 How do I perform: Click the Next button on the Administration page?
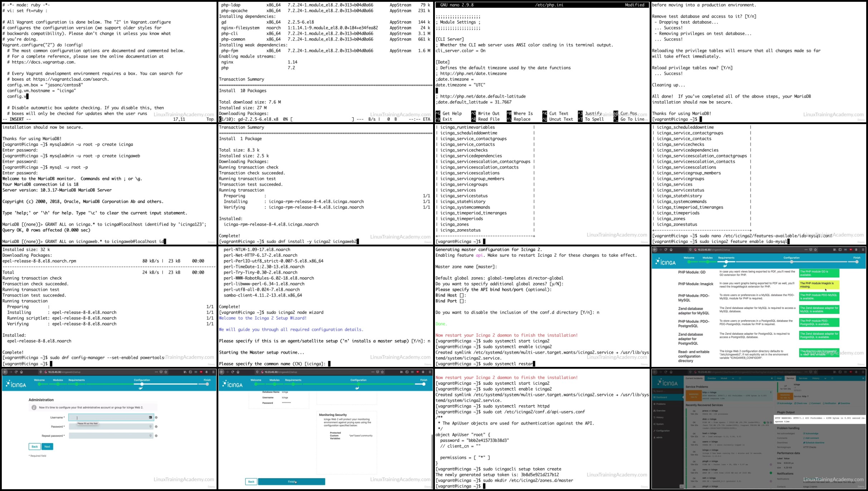47,446
